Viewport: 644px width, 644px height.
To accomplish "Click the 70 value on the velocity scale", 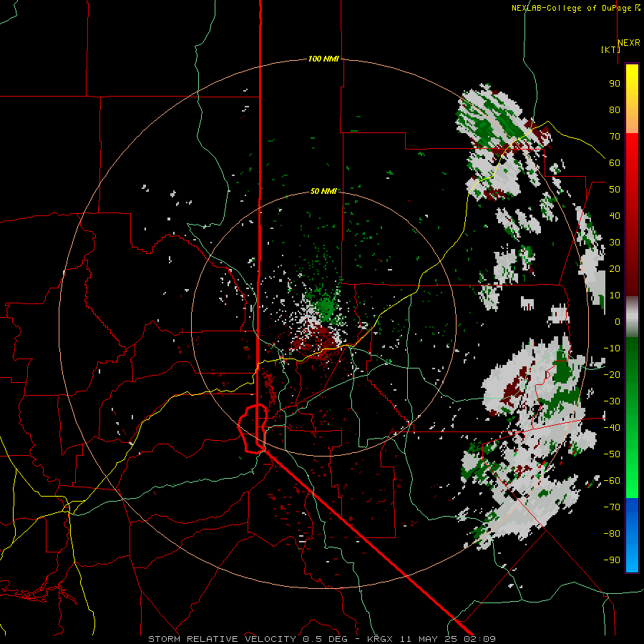I will [615, 137].
